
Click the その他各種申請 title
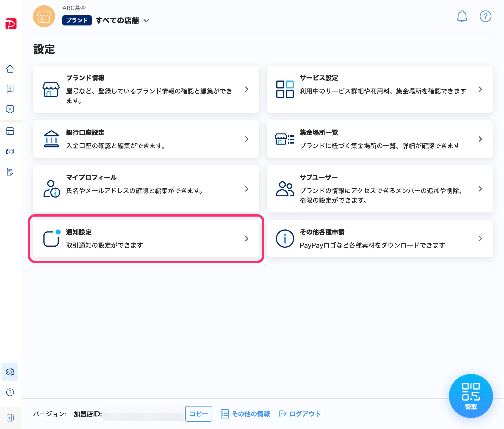click(x=322, y=232)
